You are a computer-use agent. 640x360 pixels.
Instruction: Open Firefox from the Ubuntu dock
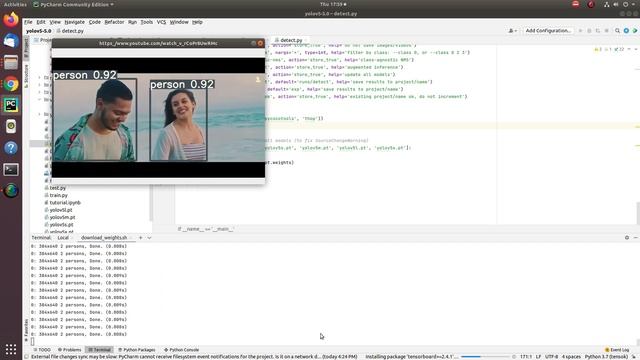(x=11, y=20)
